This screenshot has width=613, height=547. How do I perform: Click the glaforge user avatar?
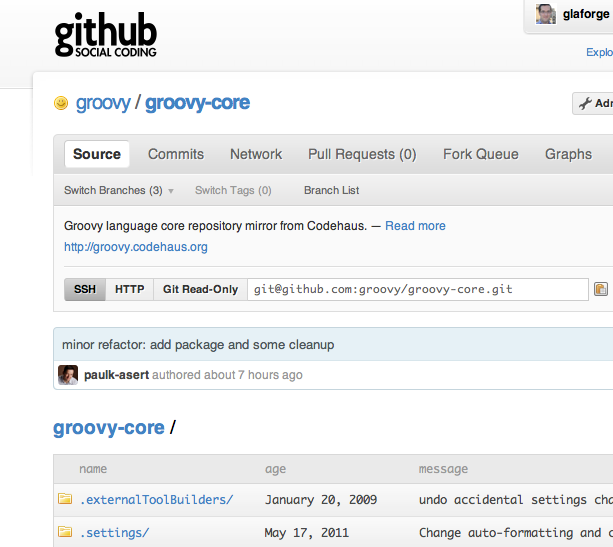coord(546,14)
